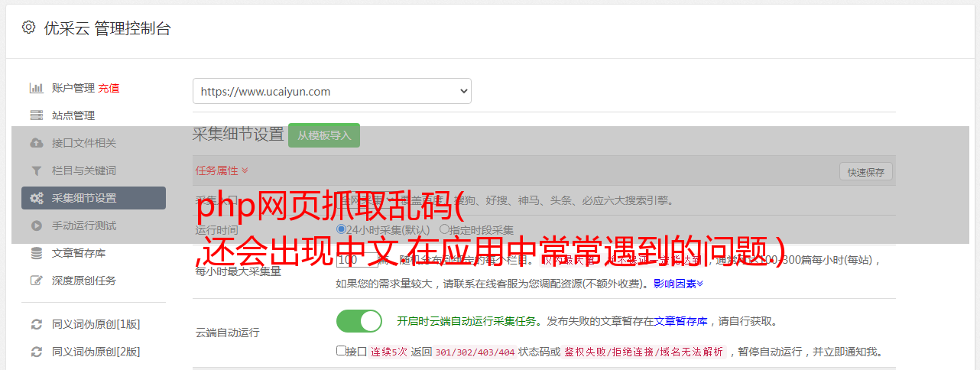Open 手动运行测试 page

[84, 226]
